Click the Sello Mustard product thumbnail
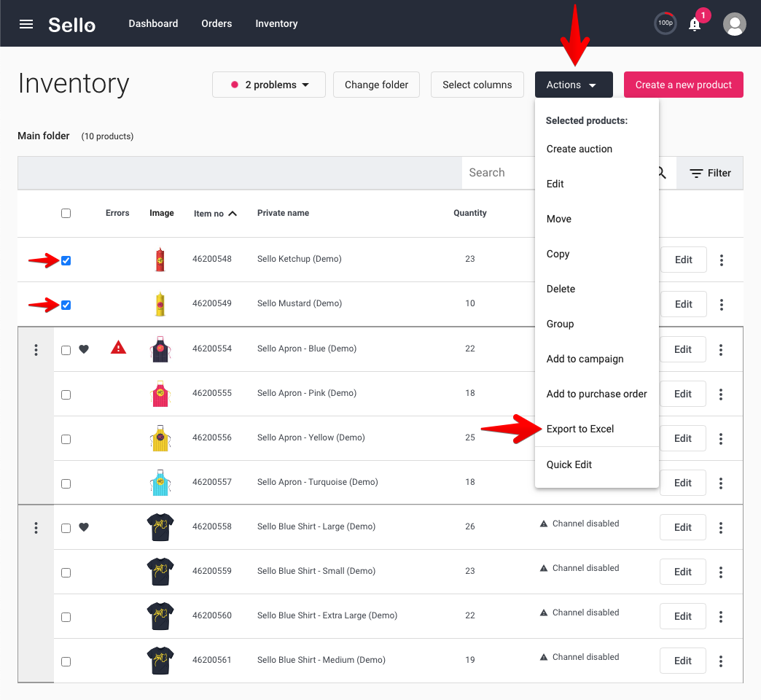Image resolution: width=761 pixels, height=700 pixels. 160,304
